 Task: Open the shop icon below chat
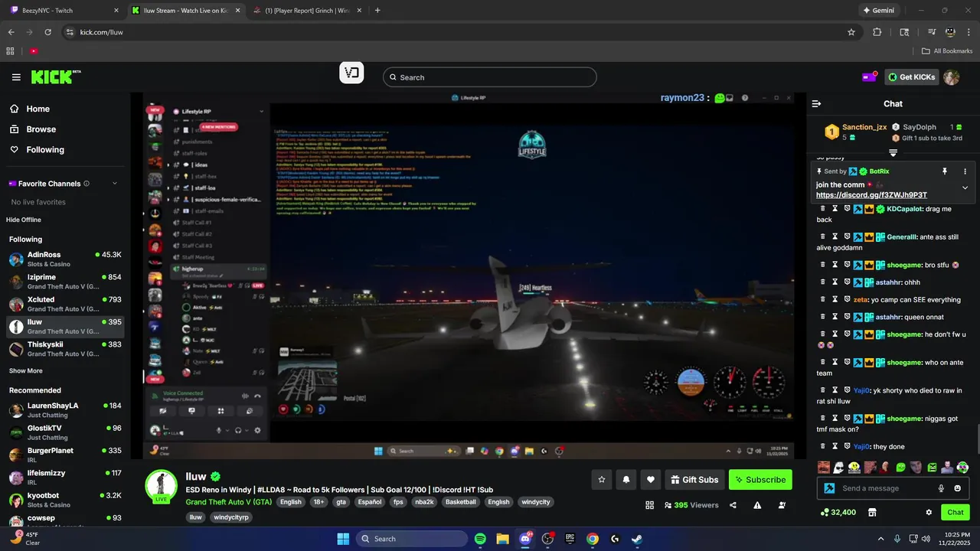click(x=872, y=512)
